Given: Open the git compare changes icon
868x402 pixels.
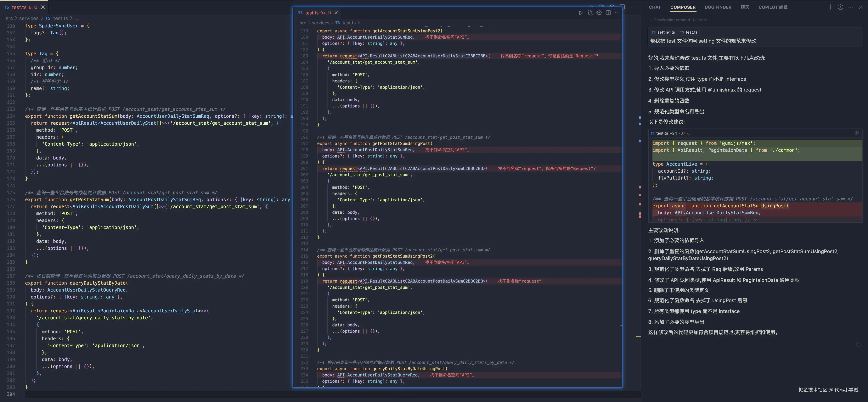Looking at the screenshot, I should coord(590,13).
